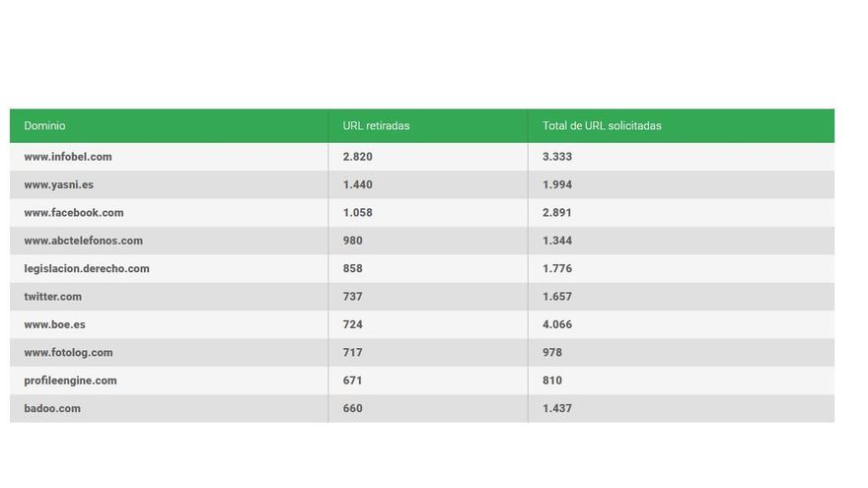Click the www.boe.es domain
868x488 pixels.
click(55, 324)
